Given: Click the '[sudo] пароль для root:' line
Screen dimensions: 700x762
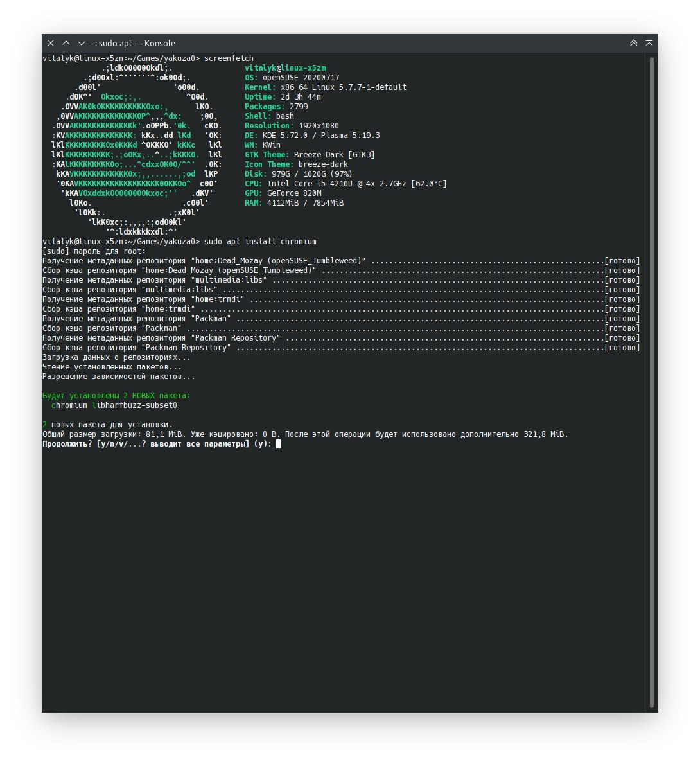Looking at the screenshot, I should [94, 251].
